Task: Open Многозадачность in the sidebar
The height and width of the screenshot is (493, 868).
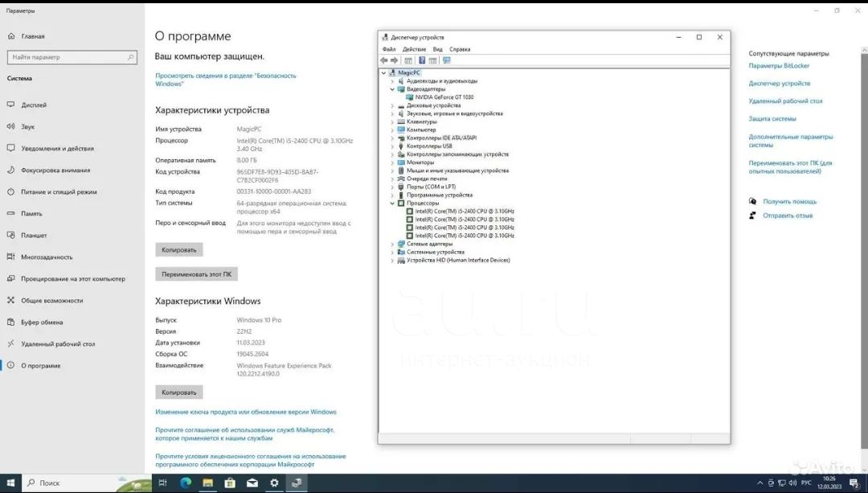Action: tap(47, 257)
